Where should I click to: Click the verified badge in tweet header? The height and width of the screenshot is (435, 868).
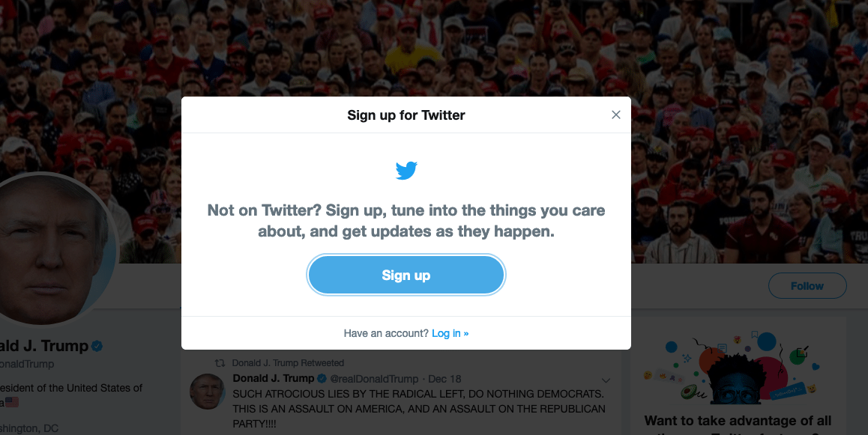pos(322,378)
